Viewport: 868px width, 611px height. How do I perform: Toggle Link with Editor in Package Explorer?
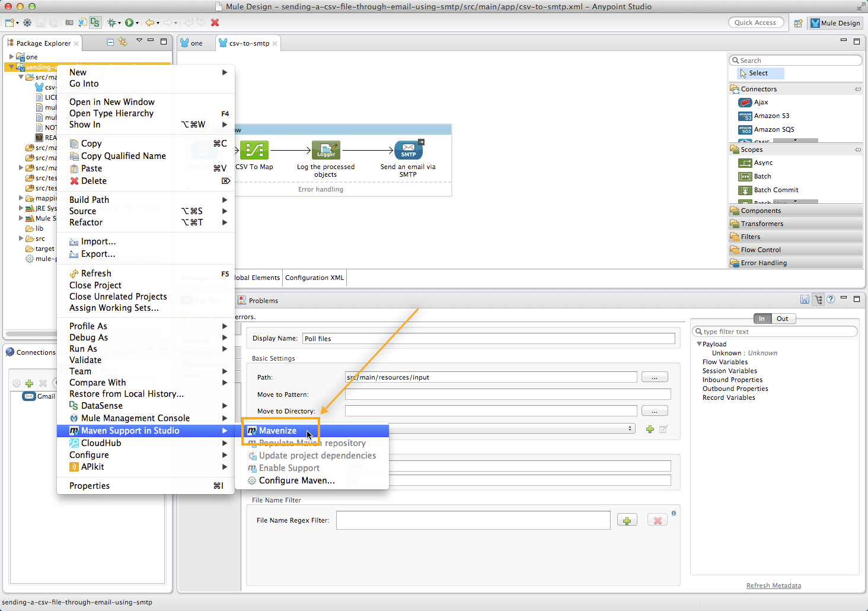pyautogui.click(x=123, y=42)
